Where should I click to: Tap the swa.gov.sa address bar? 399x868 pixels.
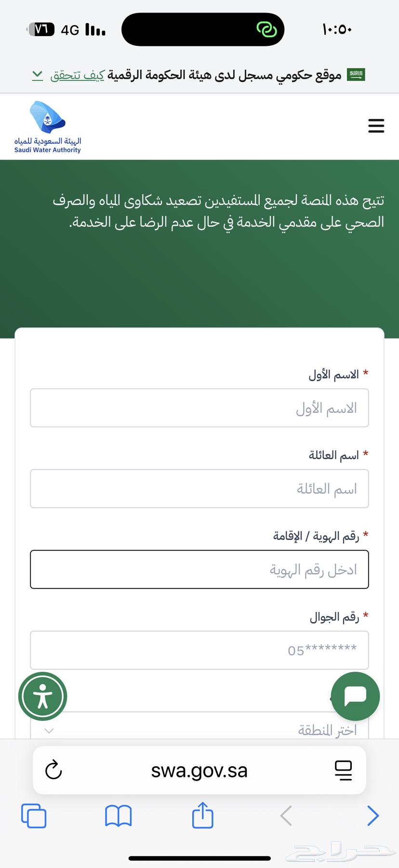(199, 770)
